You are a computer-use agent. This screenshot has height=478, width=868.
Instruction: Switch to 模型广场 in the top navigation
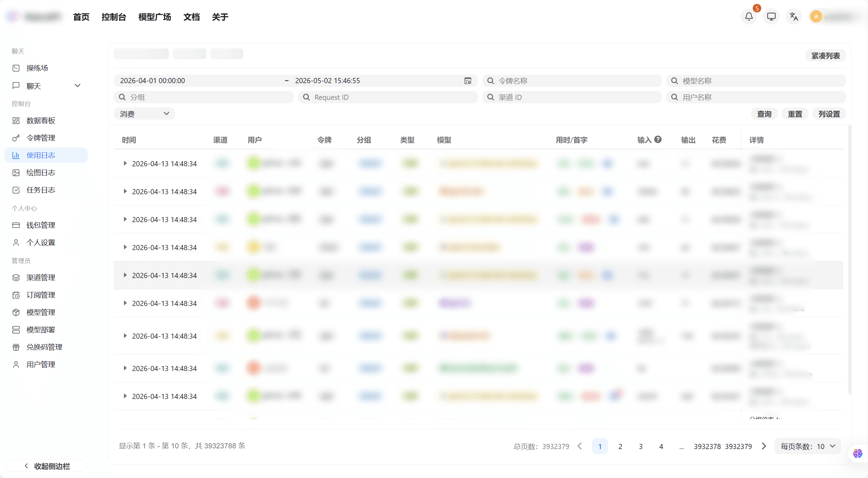(x=155, y=17)
